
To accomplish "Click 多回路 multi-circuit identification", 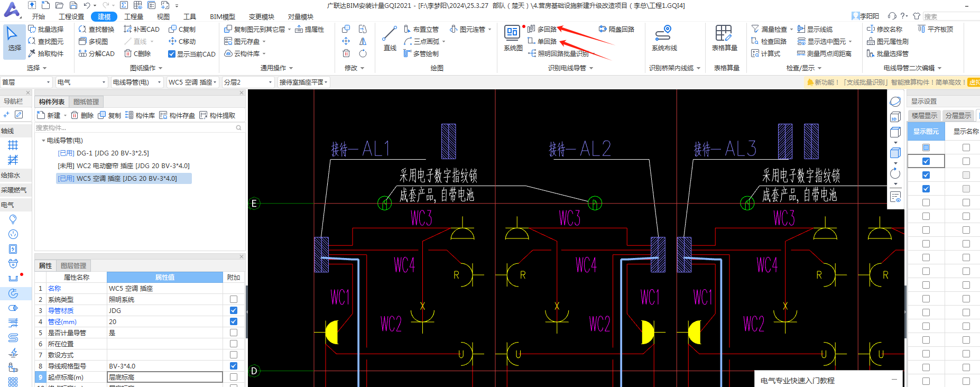I will [x=542, y=29].
